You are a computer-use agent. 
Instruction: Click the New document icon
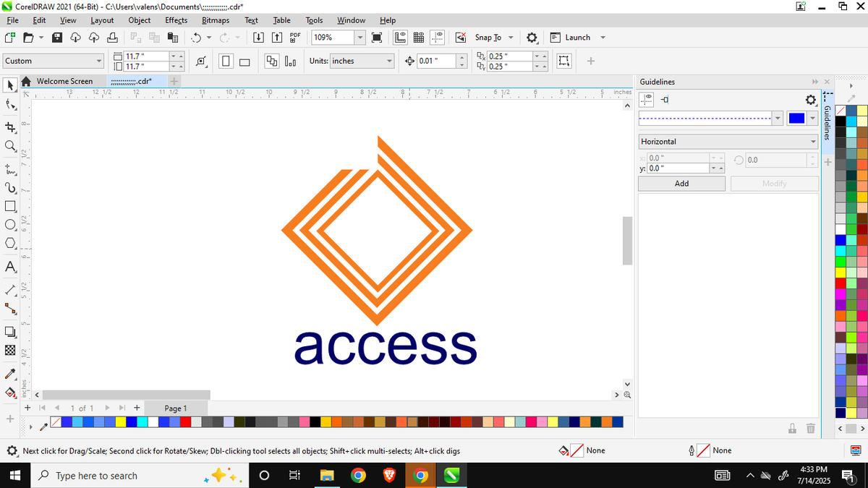tap(10, 38)
